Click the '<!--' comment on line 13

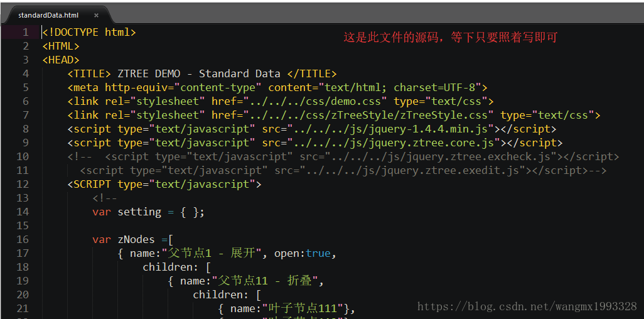pyautogui.click(x=105, y=198)
